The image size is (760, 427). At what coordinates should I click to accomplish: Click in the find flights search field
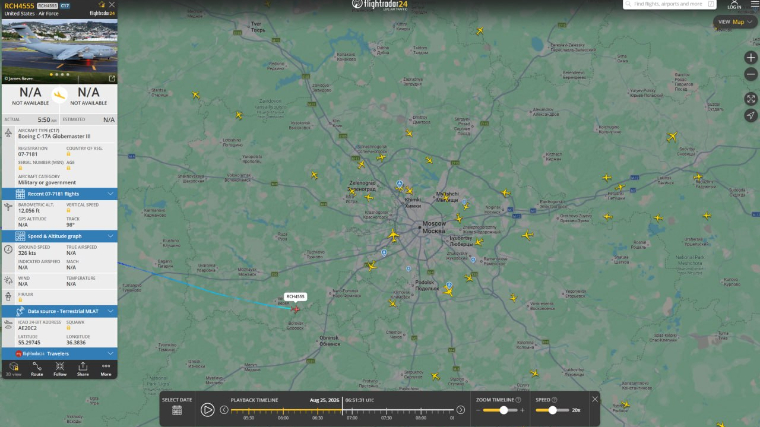tap(669, 4)
